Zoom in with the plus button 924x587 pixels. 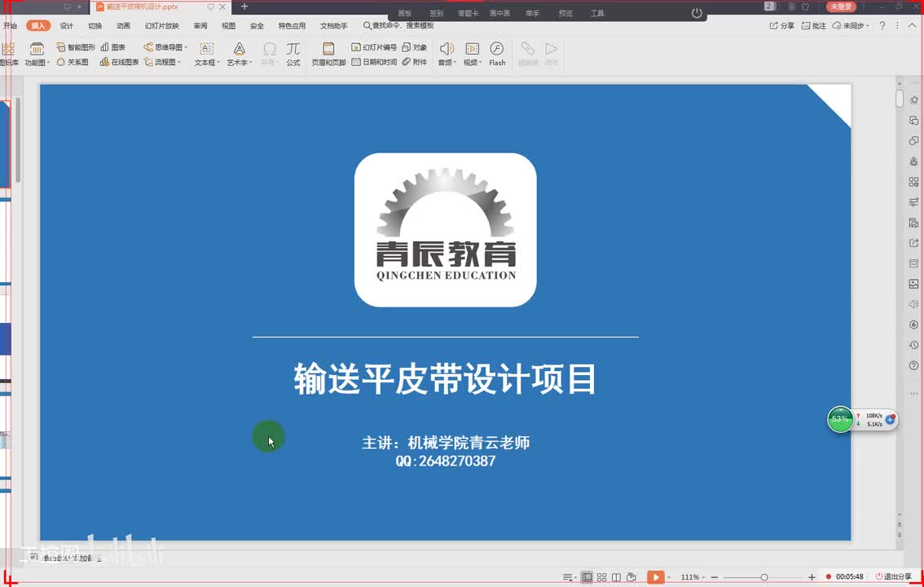(812, 577)
